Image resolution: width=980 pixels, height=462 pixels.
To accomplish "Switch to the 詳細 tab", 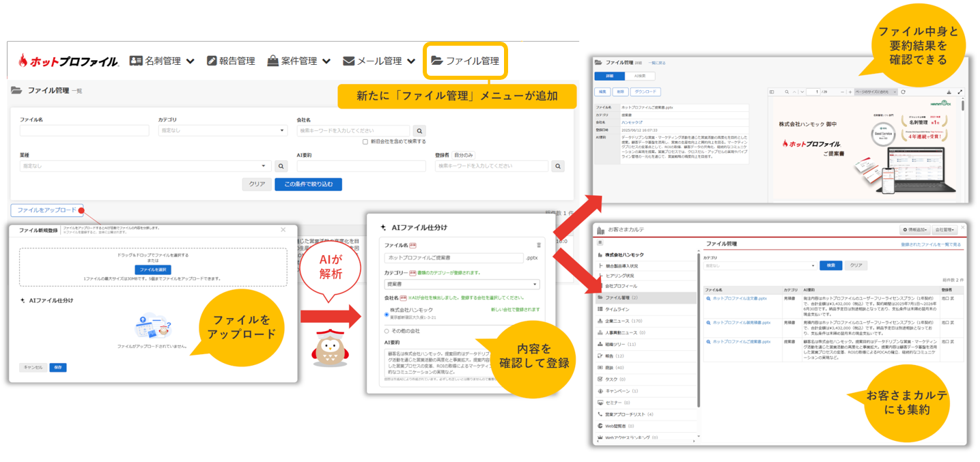I will [x=610, y=76].
